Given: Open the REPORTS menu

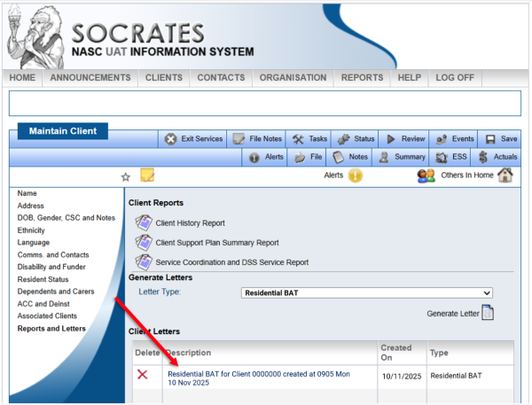Looking at the screenshot, I should 362,78.
